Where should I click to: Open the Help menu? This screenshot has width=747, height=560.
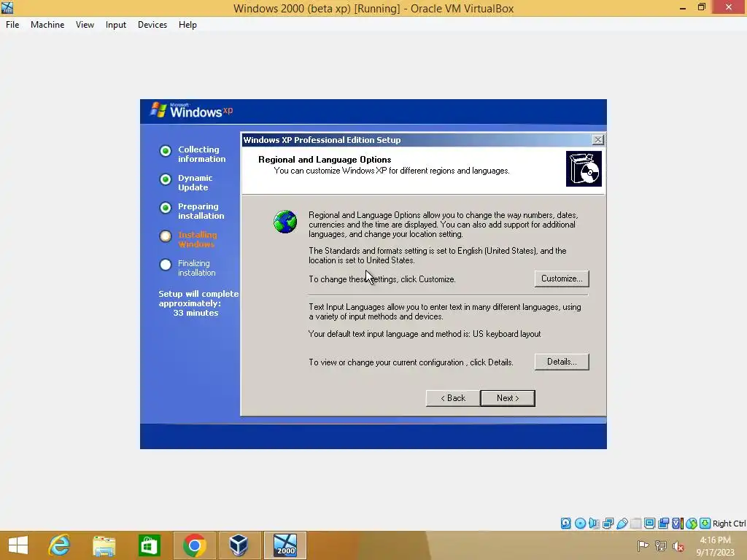click(187, 25)
